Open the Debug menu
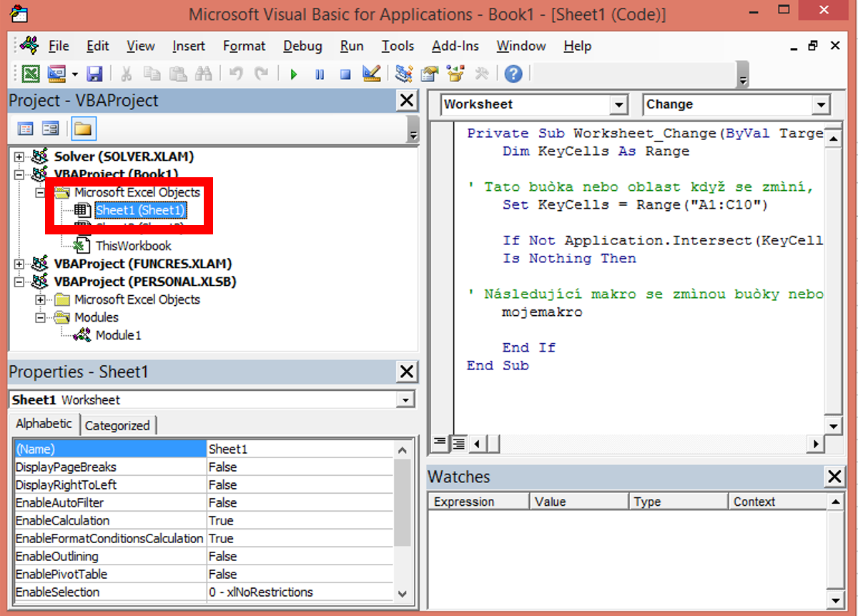 click(302, 46)
